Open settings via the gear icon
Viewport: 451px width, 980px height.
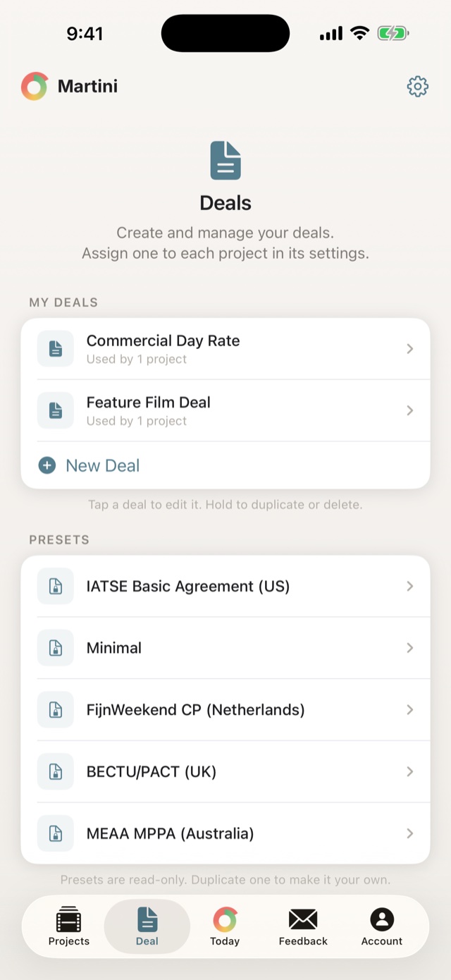point(418,86)
